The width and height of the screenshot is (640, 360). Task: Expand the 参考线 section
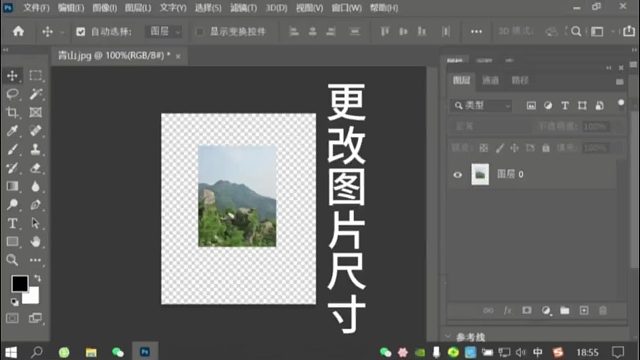coord(448,337)
